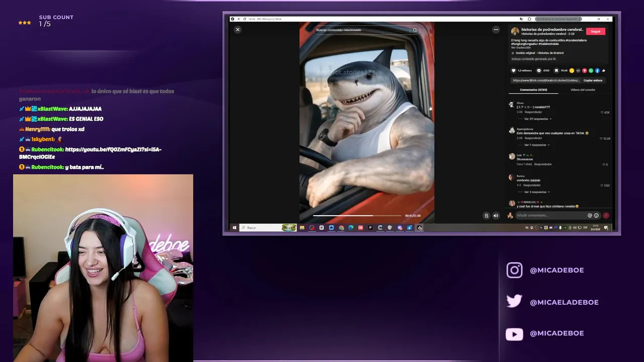Reply to the 'Siuuuuuuuu' comment via Responder
Image resolution: width=644 pixels, height=362 pixels.
click(543, 164)
